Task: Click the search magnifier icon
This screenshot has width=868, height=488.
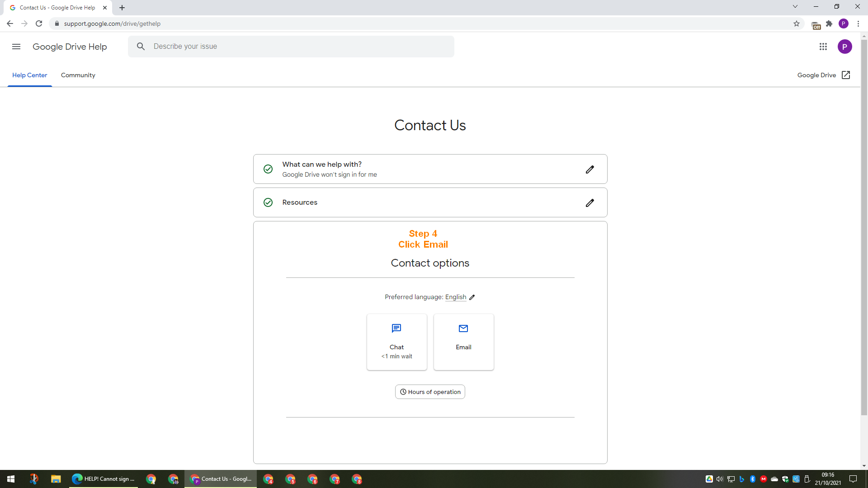Action: tap(141, 47)
